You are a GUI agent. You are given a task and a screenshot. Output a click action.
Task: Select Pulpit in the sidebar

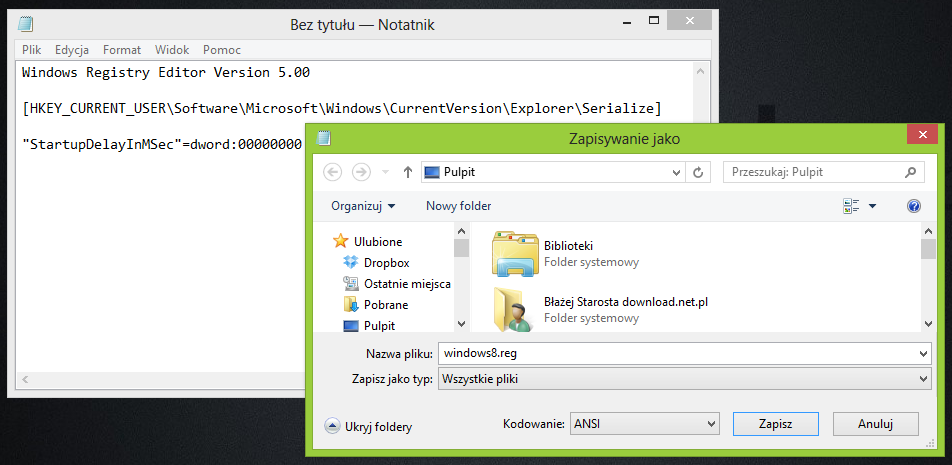point(370,326)
